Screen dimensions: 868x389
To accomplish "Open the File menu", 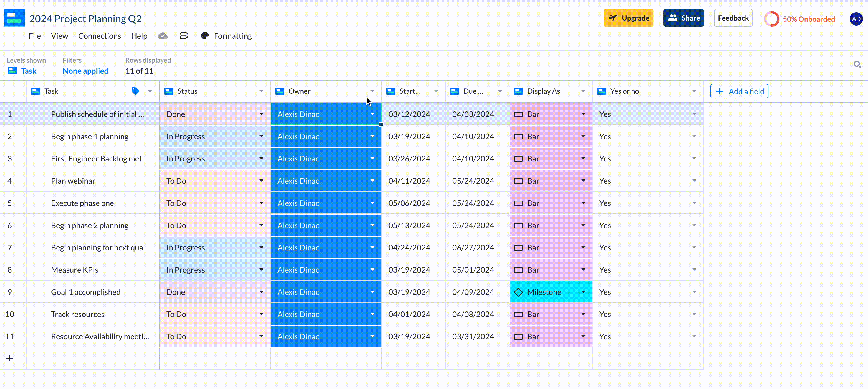I will [35, 36].
